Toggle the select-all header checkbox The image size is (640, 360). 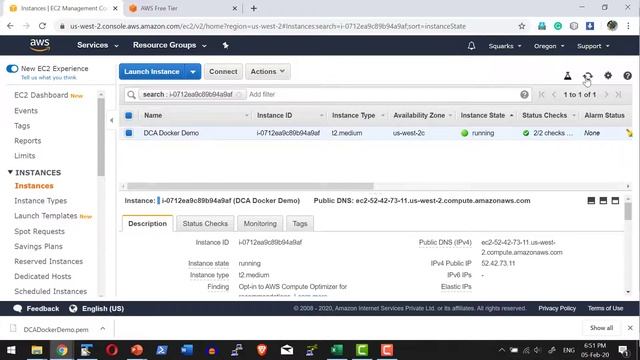click(129, 116)
